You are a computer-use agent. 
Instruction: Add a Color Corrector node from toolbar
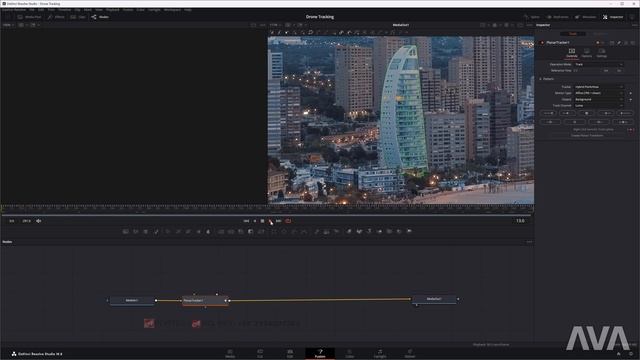pos(168,231)
